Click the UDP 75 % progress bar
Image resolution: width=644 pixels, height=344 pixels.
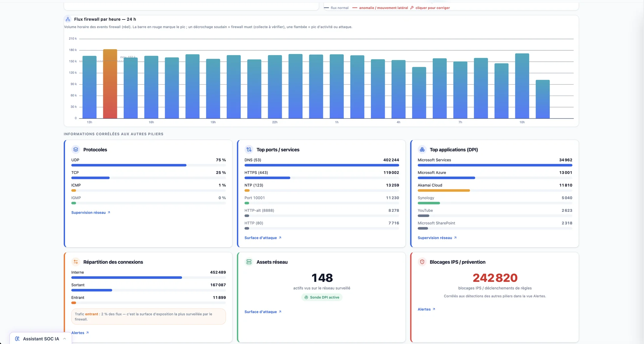pyautogui.click(x=148, y=165)
